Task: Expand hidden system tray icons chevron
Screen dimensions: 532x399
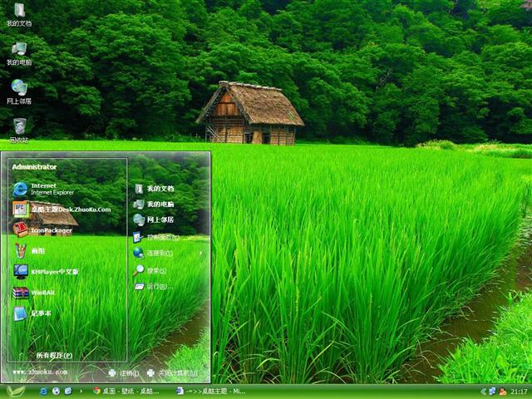Action: click(x=484, y=392)
